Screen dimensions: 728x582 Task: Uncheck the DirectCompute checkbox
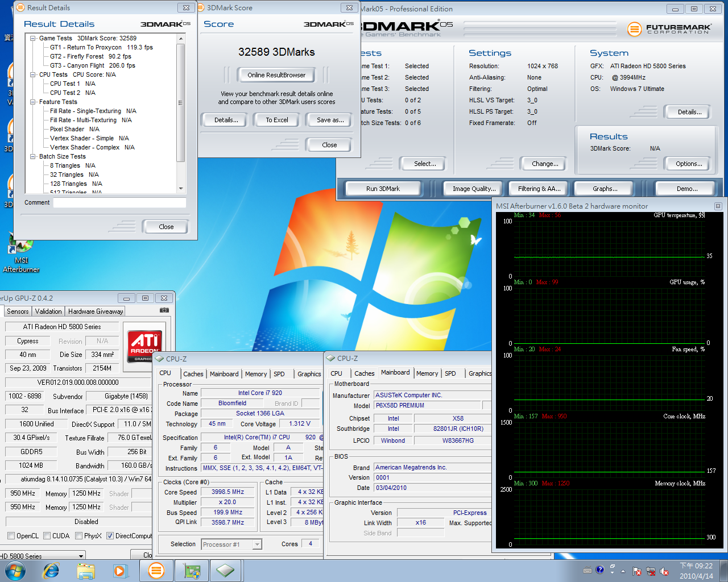(x=110, y=536)
